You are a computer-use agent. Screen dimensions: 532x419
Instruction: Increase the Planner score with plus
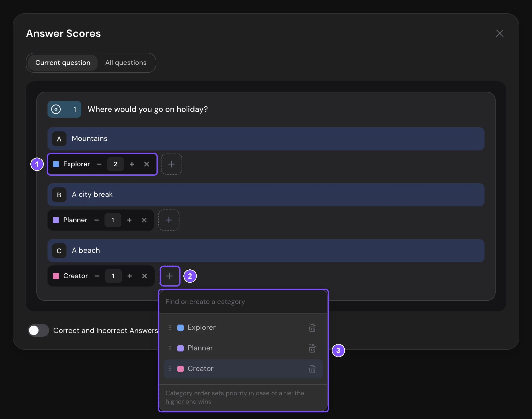tap(129, 220)
